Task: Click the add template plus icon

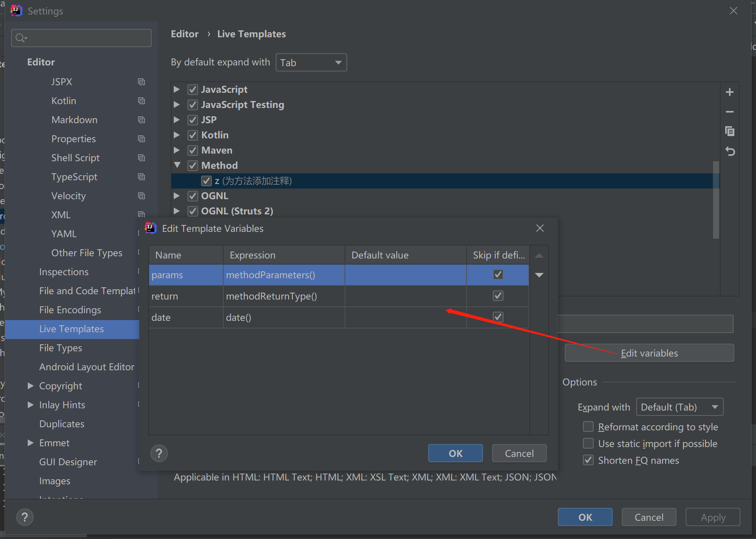Action: point(729,92)
